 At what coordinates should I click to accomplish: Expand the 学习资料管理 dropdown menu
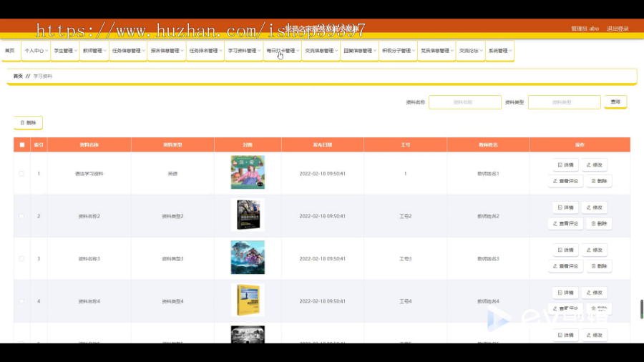point(244,51)
